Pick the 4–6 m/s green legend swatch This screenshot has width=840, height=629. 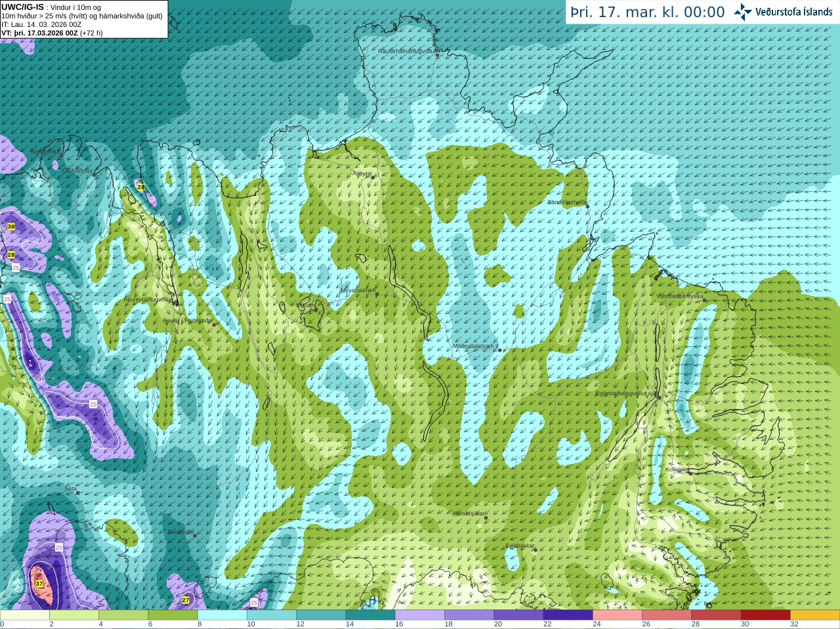pos(123,615)
